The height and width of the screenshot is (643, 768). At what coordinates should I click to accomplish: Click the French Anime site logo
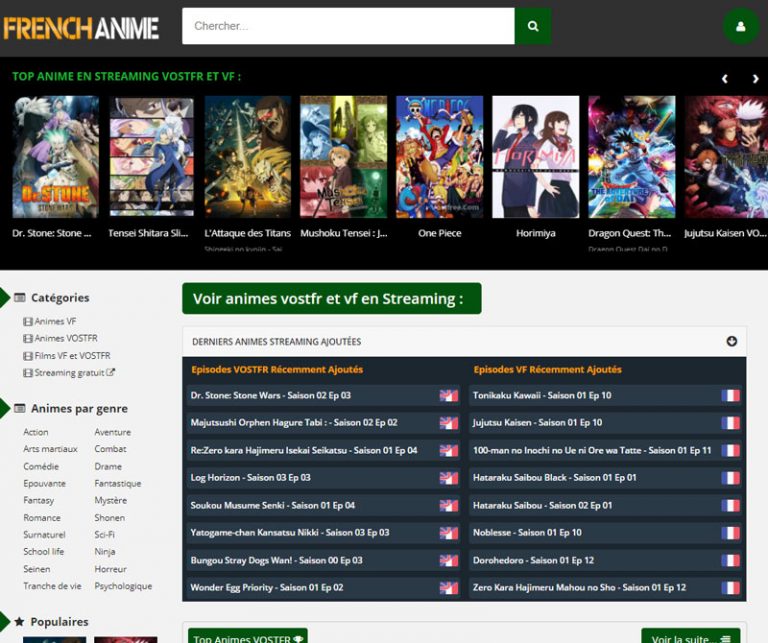pyautogui.click(x=81, y=28)
